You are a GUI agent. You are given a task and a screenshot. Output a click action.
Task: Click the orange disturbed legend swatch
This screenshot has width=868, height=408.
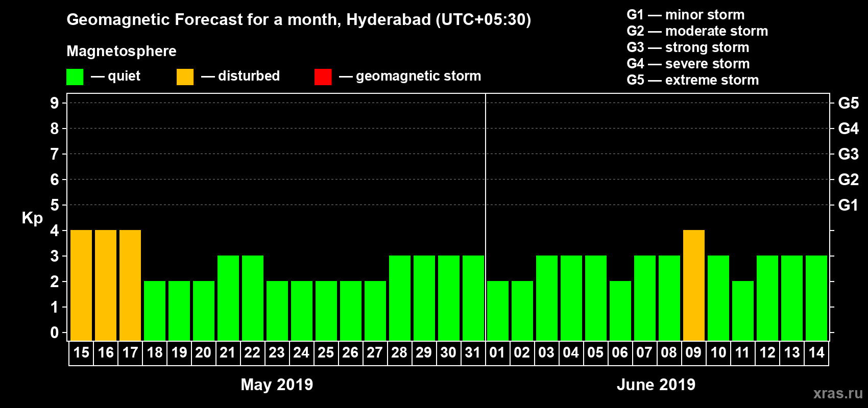click(x=185, y=77)
